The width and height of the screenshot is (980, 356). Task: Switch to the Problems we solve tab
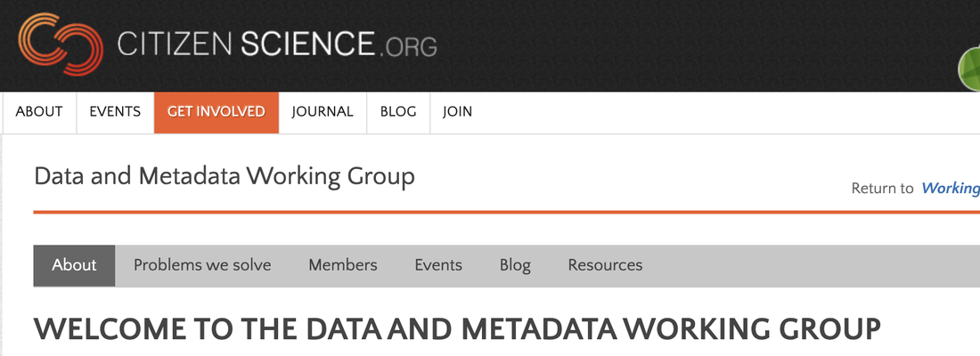pyautogui.click(x=202, y=265)
